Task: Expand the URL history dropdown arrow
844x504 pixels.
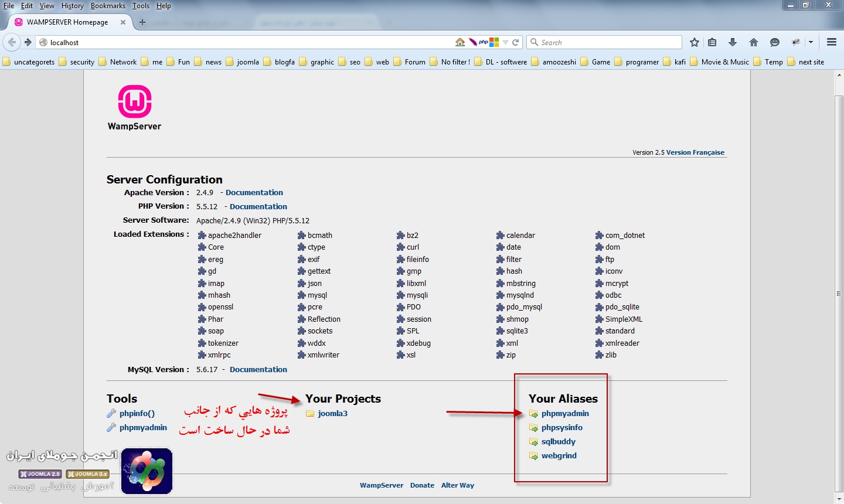Action: [505, 42]
